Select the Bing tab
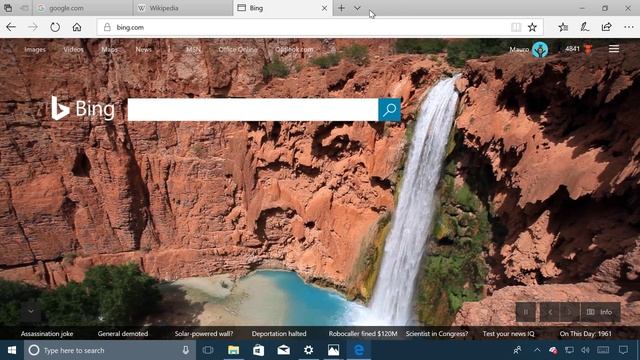Screen dimensions: 640x360 282,8
